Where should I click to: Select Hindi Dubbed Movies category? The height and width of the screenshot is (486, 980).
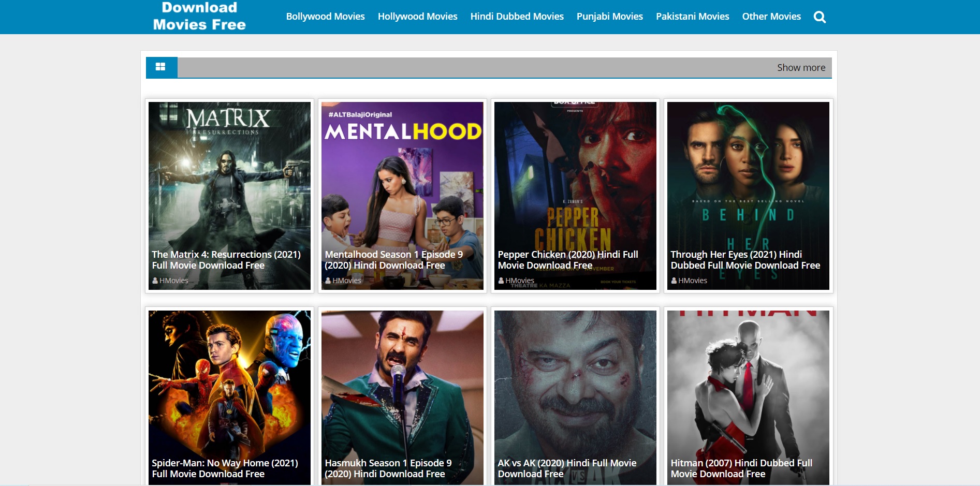pyautogui.click(x=517, y=17)
